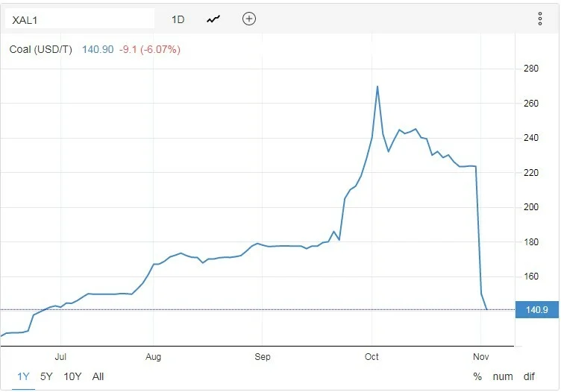This screenshot has height=392, width=561.
Task: Click the -9.1 (-6.07%) change text
Action: 149,49
